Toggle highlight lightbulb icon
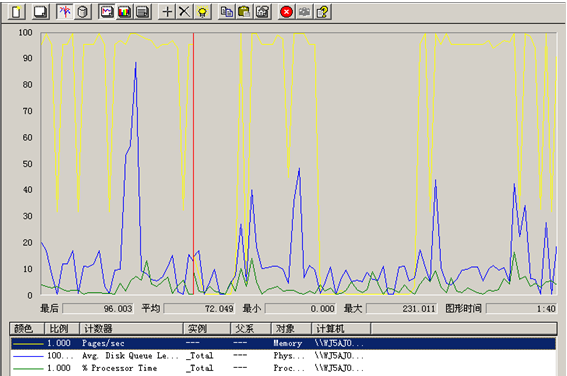Screen dimensions: 567x376 point(202,12)
